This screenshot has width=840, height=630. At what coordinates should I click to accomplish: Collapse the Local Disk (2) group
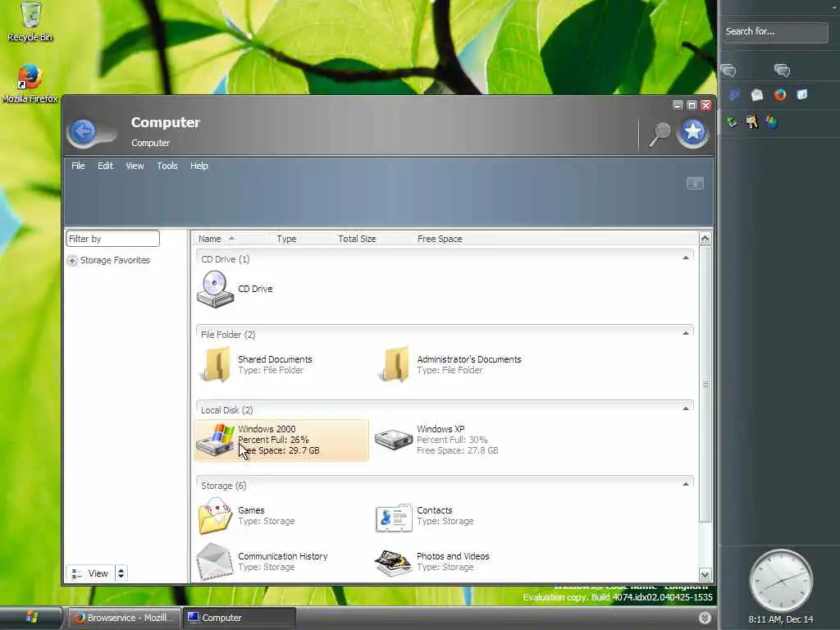coord(686,409)
